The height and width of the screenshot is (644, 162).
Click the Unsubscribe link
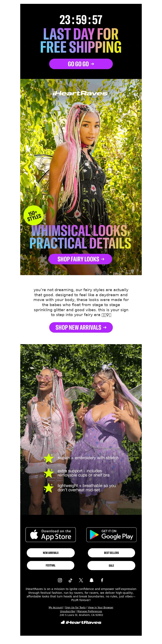67,611
